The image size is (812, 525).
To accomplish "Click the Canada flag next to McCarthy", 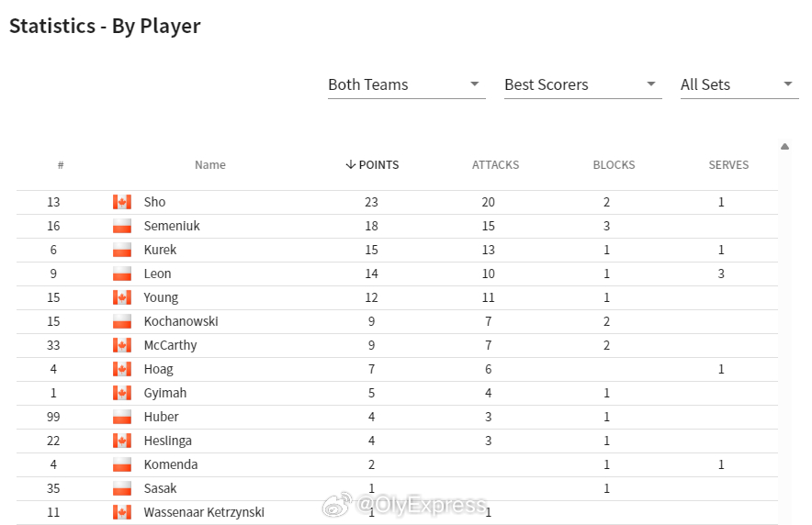I will tap(122, 345).
